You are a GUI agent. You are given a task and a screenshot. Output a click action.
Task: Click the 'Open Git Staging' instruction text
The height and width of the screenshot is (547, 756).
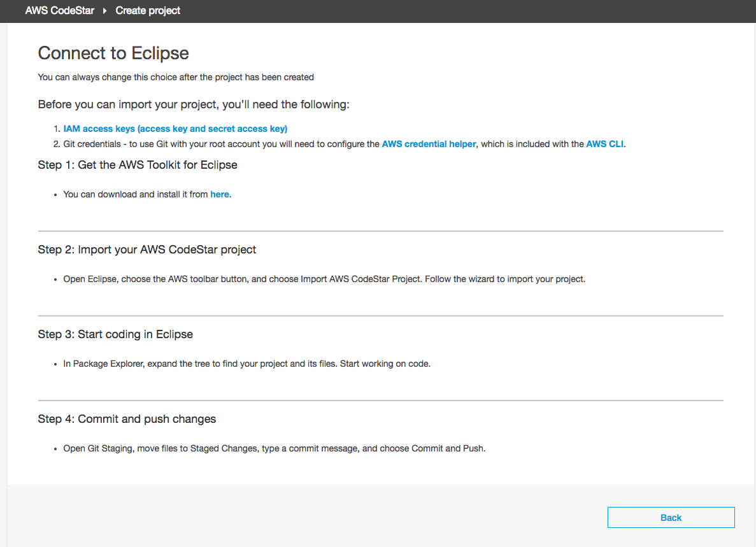pyautogui.click(x=274, y=448)
